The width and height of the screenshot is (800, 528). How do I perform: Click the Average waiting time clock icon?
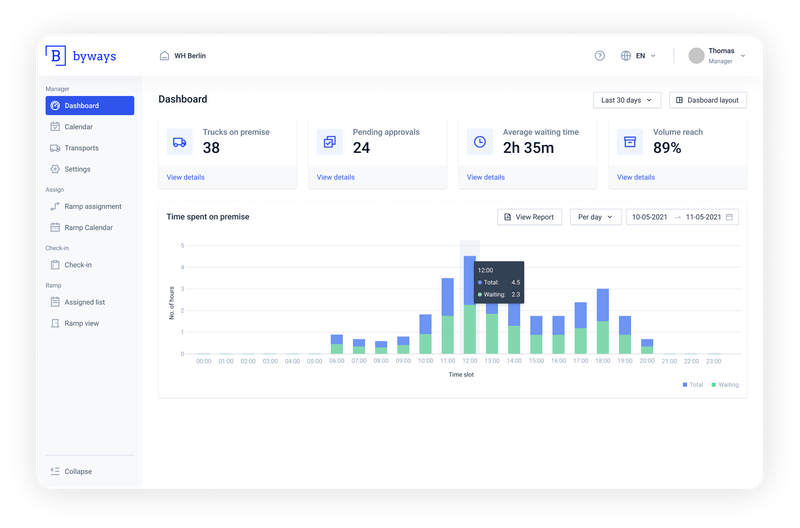coord(480,142)
